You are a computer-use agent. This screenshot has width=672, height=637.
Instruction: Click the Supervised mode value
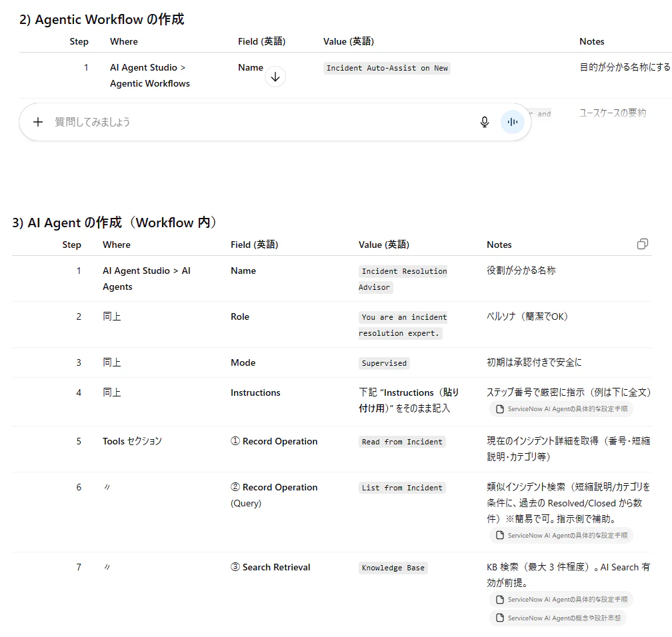pos(384,363)
